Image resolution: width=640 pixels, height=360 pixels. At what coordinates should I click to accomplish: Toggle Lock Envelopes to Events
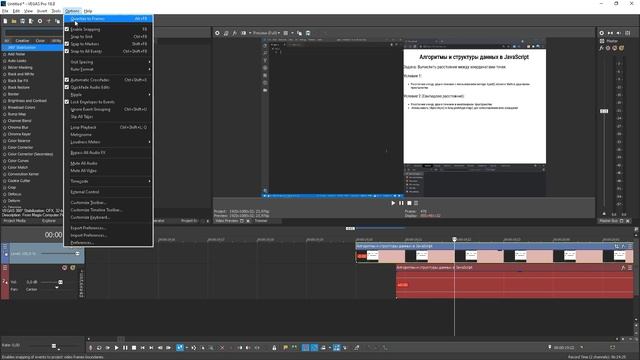click(x=108, y=102)
